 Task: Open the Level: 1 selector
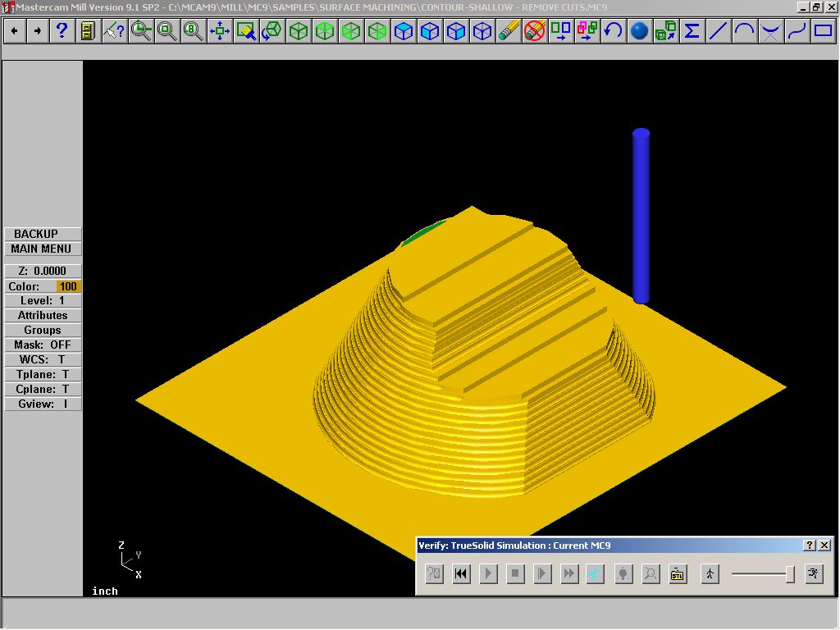click(x=43, y=300)
